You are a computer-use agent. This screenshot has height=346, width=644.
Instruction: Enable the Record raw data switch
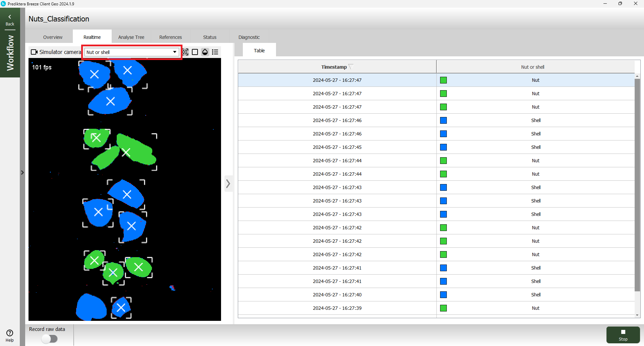pos(50,339)
